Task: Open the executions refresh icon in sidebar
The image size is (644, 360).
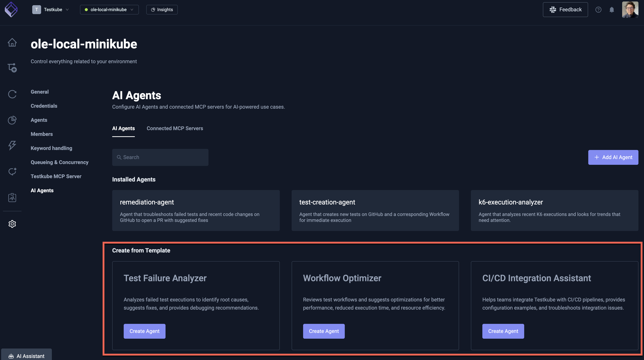Action: tap(12, 94)
